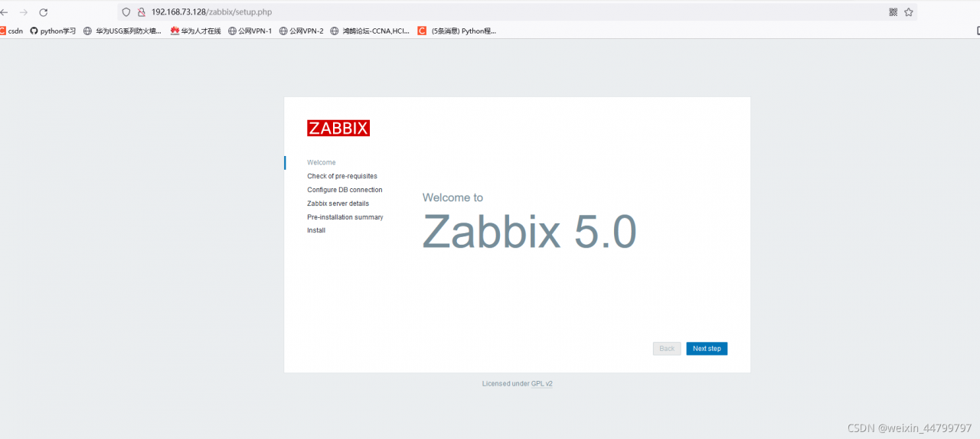
Task: Bookmark this page with the star icon
Action: [909, 12]
